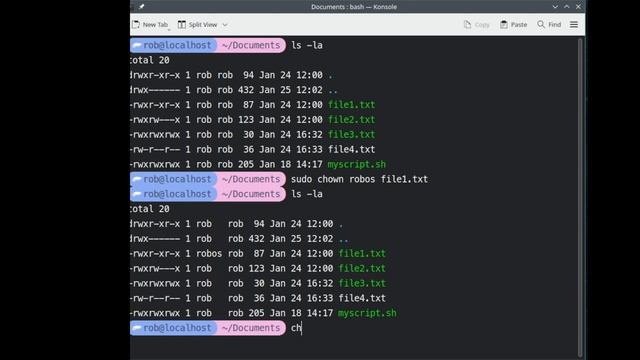Click file3.txt in the second listing
Screen dimensions: 640x360
(x=362, y=283)
